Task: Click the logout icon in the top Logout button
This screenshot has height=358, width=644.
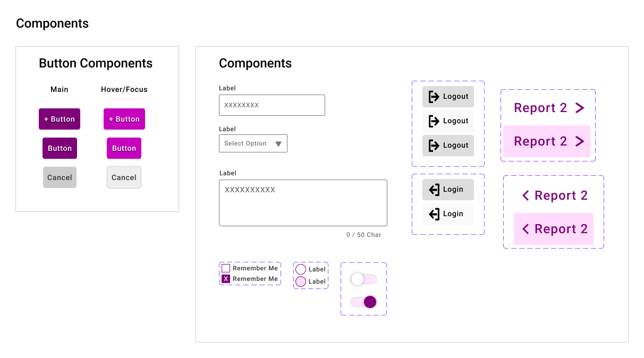Action: point(434,97)
